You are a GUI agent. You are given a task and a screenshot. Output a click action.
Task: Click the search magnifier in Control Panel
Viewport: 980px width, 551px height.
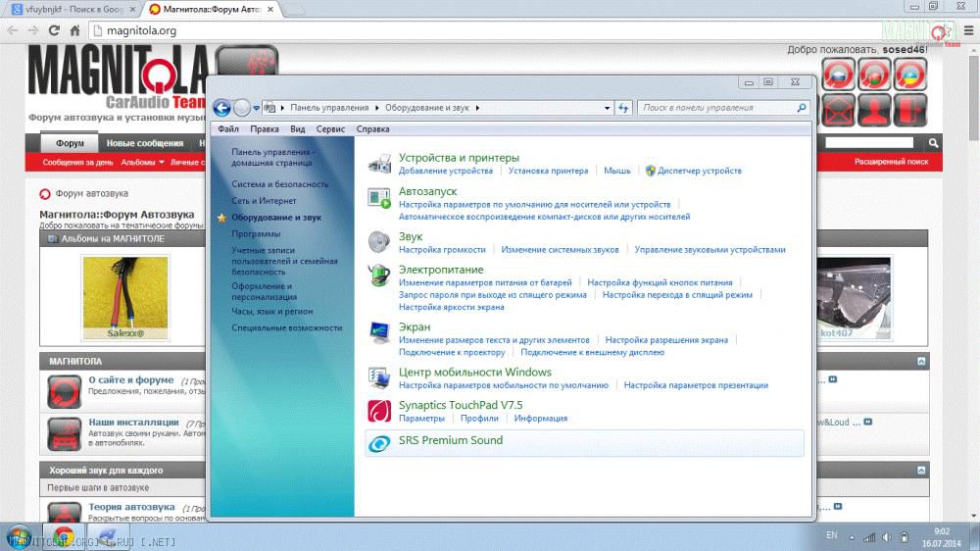point(802,108)
